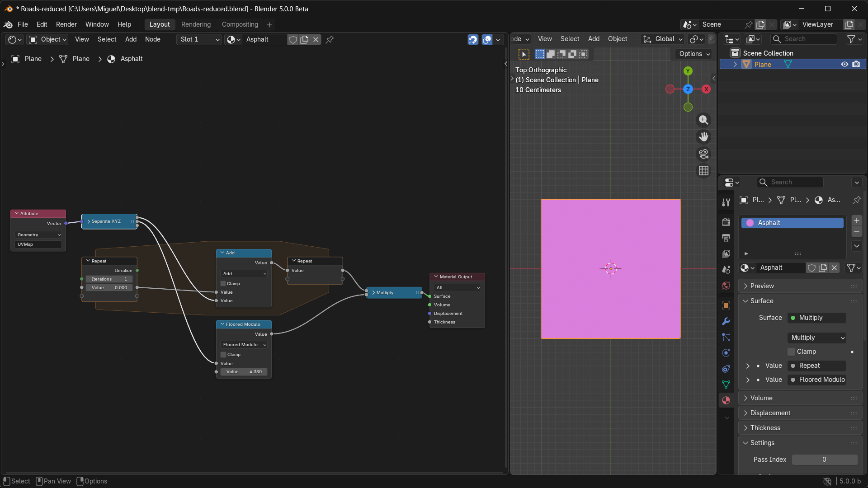The image size is (868, 488).
Task: Toggle the fake user shield in node header
Action: pyautogui.click(x=293, y=39)
